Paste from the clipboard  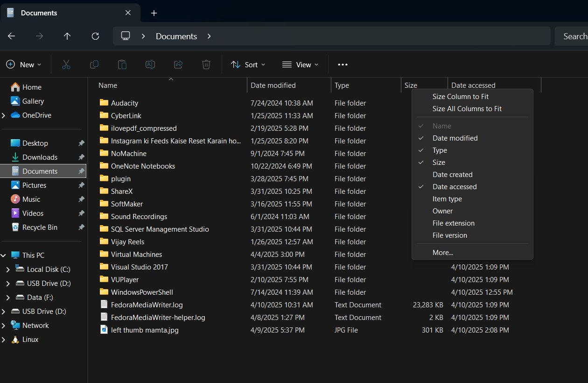[x=122, y=64]
